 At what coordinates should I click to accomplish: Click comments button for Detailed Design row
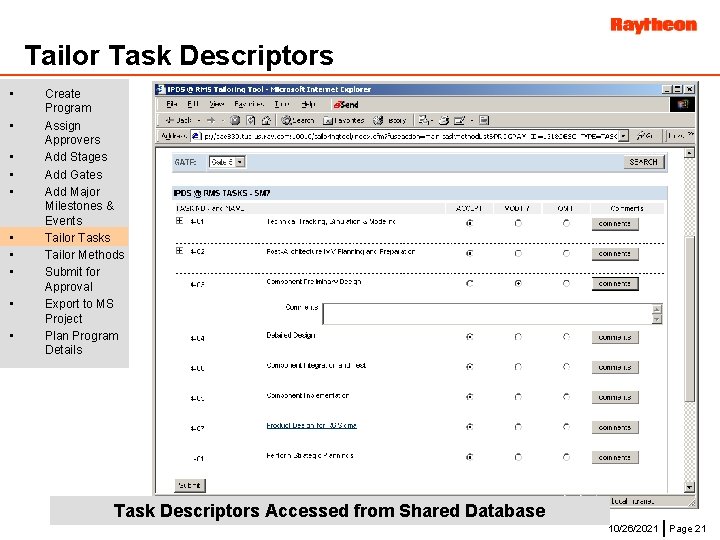coord(615,338)
